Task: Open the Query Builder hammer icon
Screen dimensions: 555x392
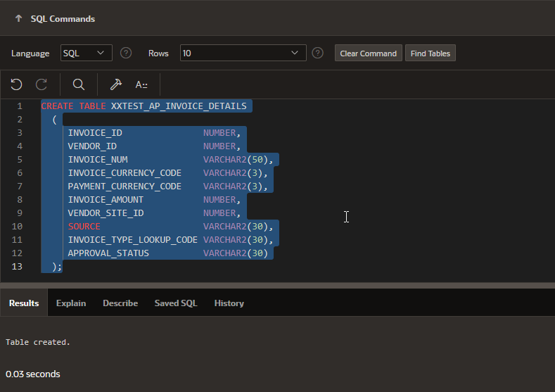Action: (x=116, y=84)
